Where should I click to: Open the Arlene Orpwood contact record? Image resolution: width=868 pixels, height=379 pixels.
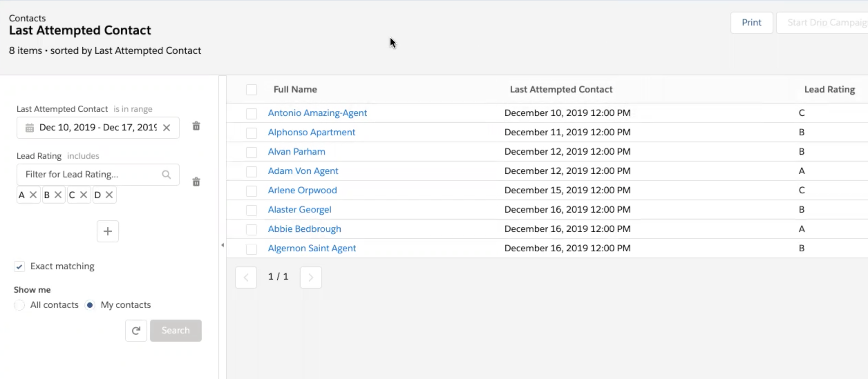tap(302, 190)
